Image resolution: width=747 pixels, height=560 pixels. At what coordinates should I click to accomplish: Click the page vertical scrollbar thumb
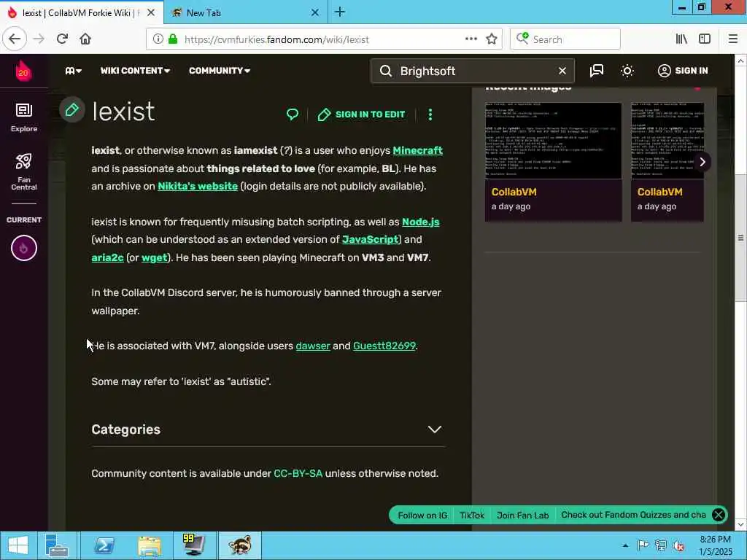click(740, 238)
